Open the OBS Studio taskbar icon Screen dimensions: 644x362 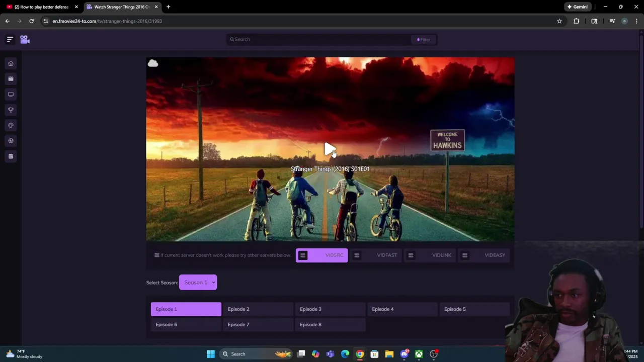434,354
